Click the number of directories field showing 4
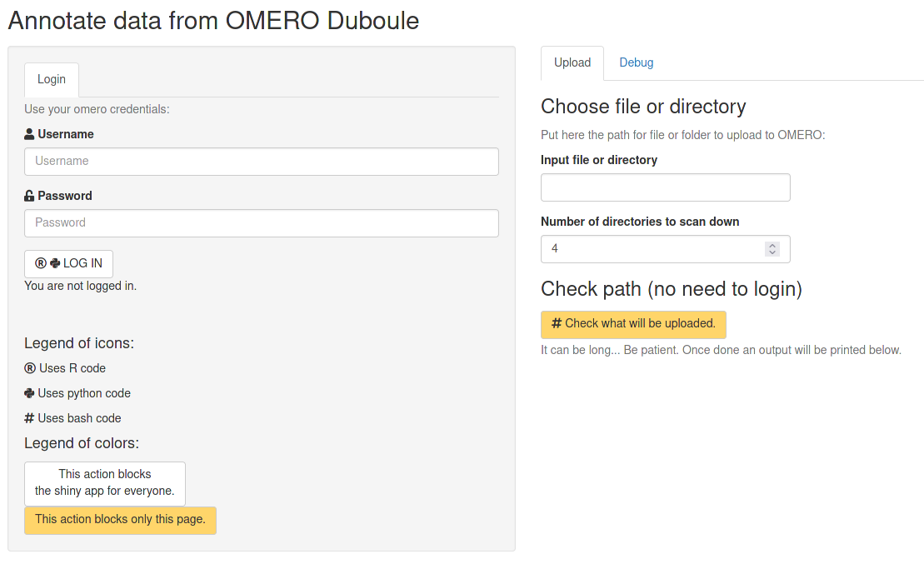This screenshot has height=574, width=924. pyautogui.click(x=666, y=249)
